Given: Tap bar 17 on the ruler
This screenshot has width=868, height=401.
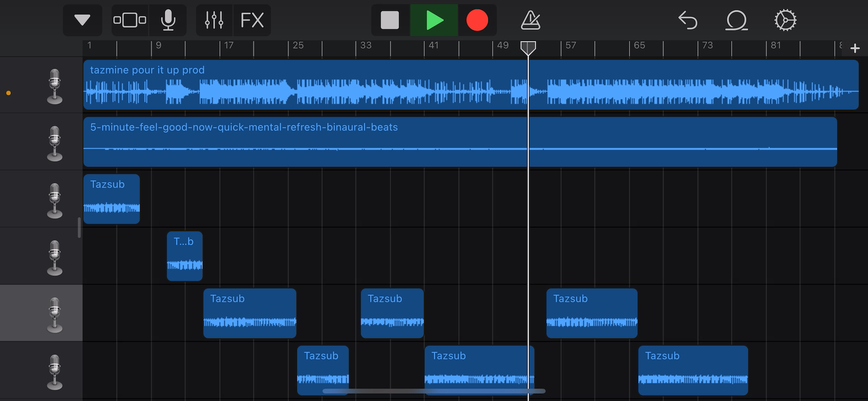Looking at the screenshot, I should click(229, 45).
